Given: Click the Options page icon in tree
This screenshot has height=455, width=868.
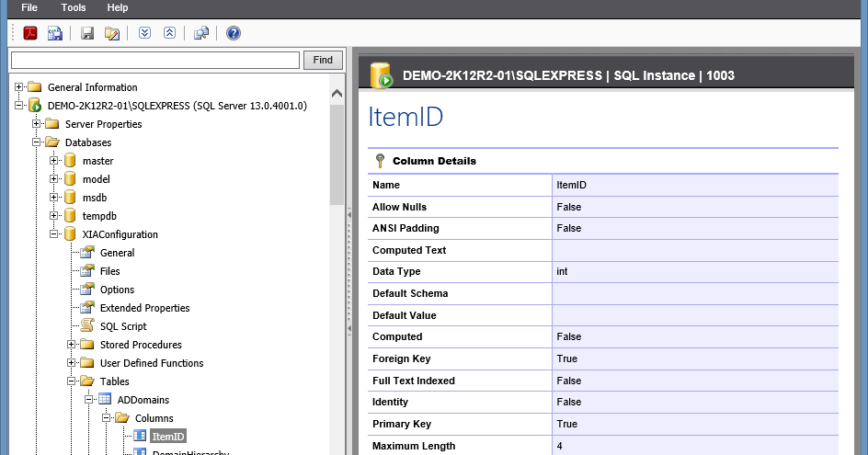Looking at the screenshot, I should click(x=87, y=289).
